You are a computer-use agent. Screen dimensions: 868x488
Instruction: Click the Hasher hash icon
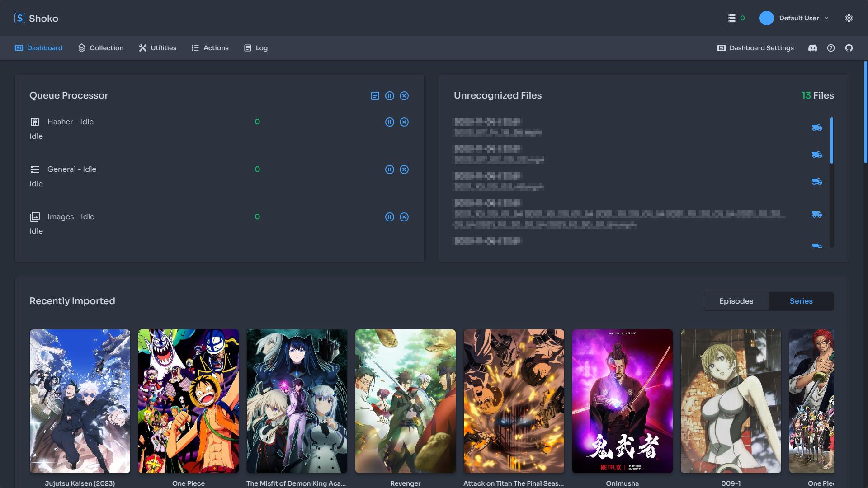pyautogui.click(x=35, y=122)
